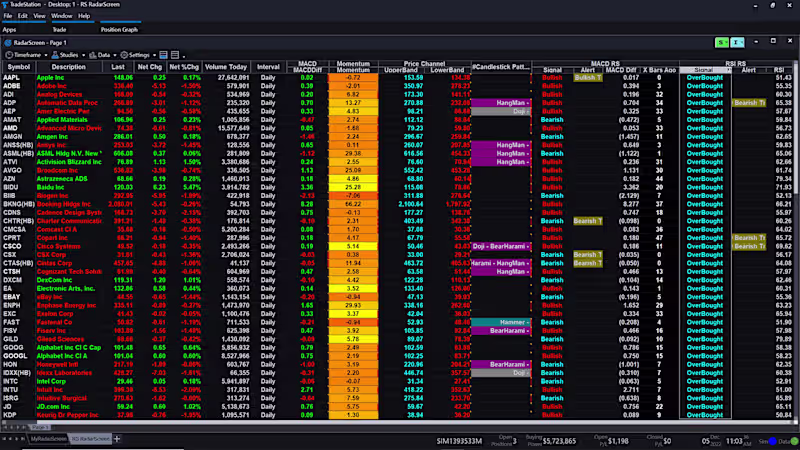Viewport: 800px width, 450px height.
Task: Click the ADP HangMan pattern cell
Action: click(x=501, y=103)
